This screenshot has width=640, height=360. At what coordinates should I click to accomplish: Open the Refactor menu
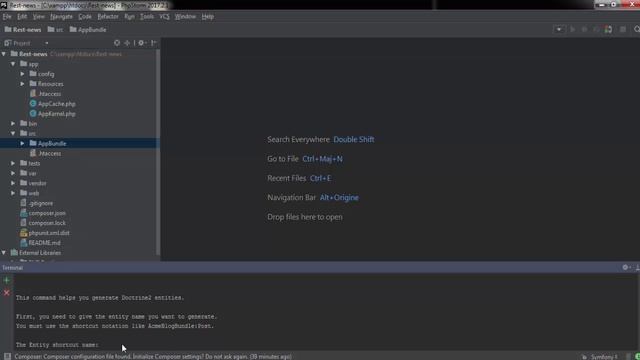tap(108, 17)
